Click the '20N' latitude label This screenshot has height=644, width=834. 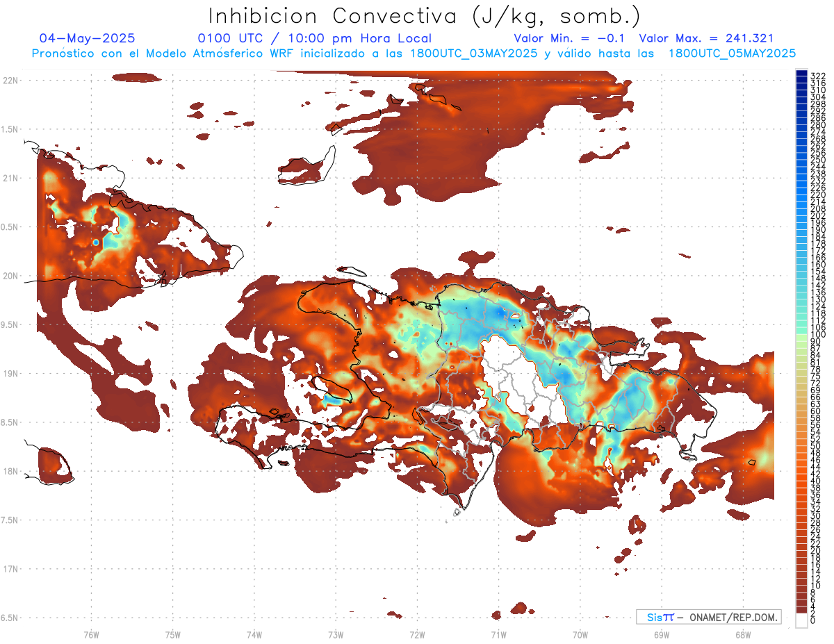coord(10,276)
